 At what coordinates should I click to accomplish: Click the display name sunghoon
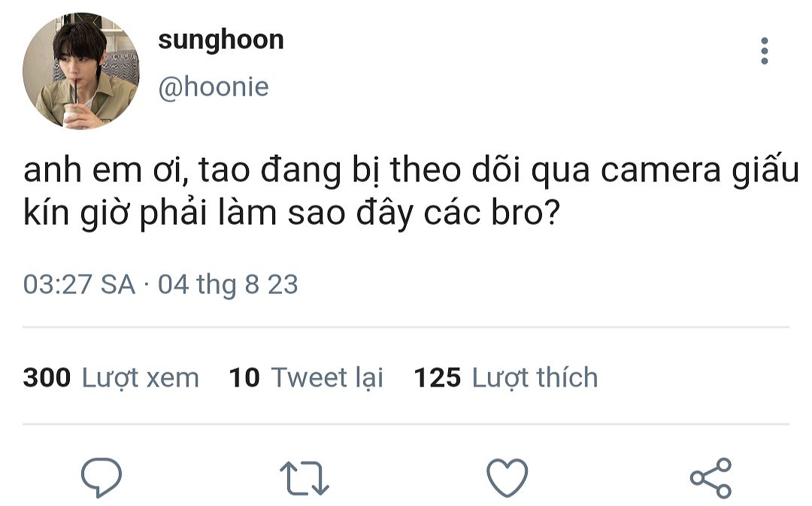(x=220, y=41)
